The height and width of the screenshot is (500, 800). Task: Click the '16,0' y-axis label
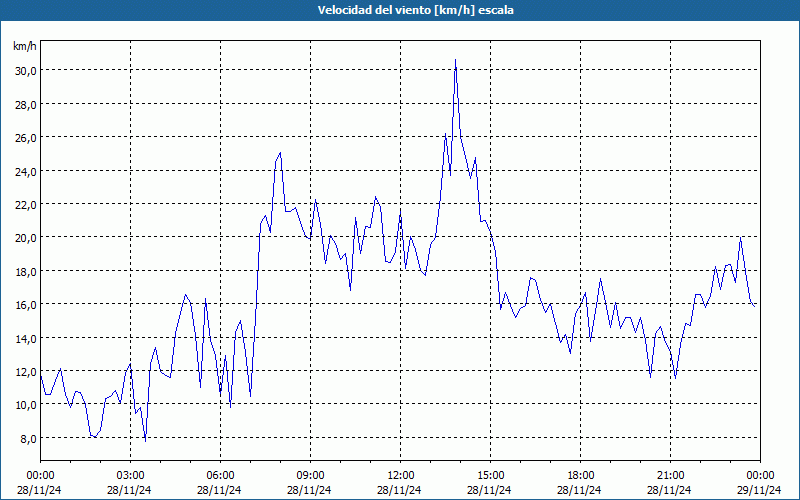click(26, 305)
